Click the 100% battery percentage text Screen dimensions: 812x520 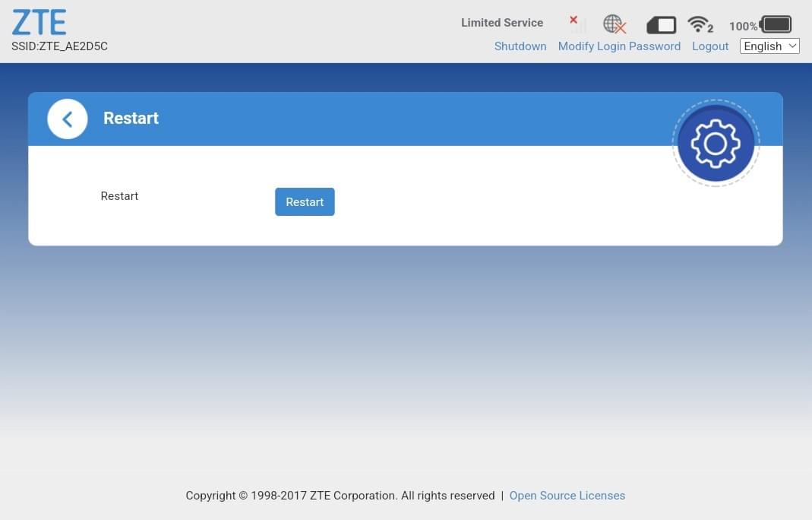pyautogui.click(x=743, y=26)
